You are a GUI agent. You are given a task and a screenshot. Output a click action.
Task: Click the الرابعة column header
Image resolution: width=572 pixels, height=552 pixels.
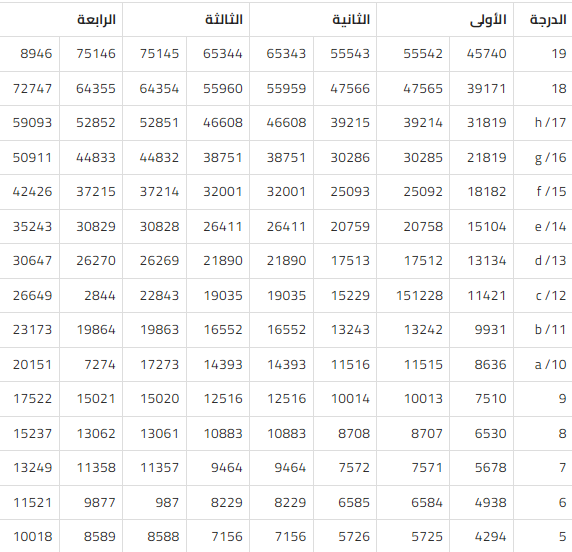coord(61,19)
